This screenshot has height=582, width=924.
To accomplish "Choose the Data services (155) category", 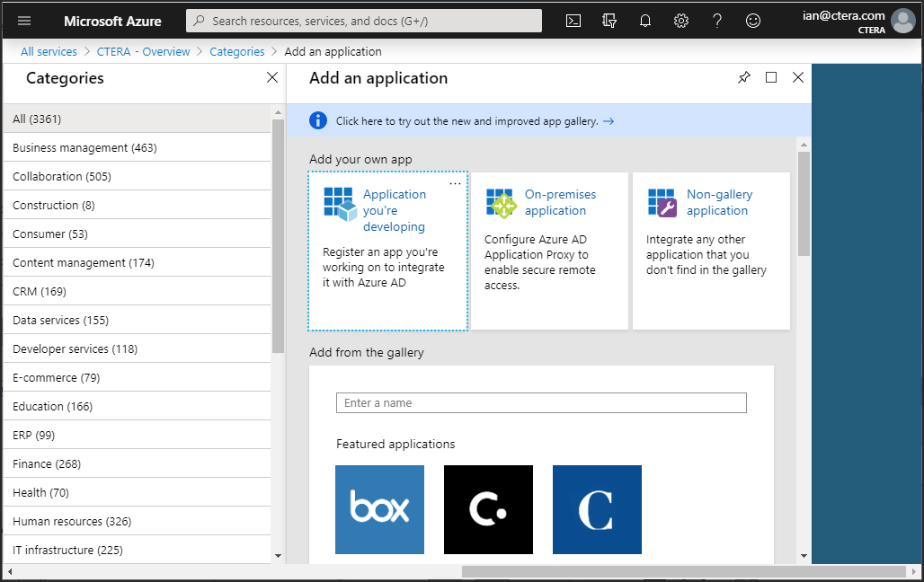I will pos(137,321).
